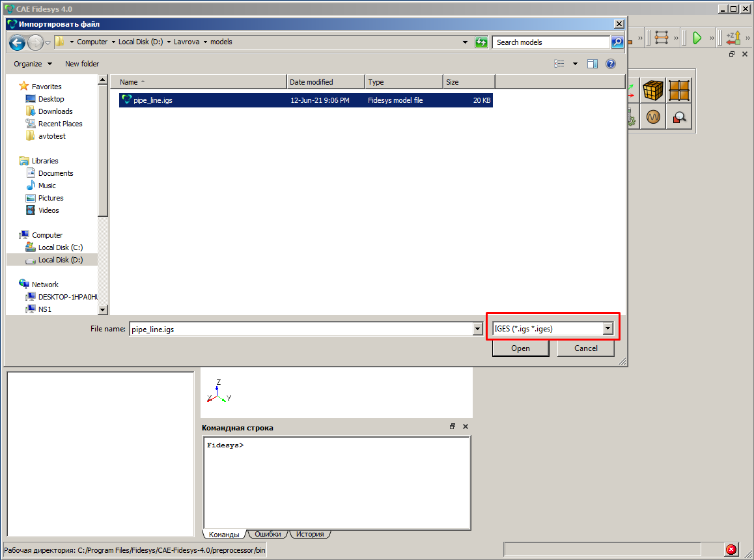This screenshot has height=560, width=754.
Task: Select Pictures library
Action: [51, 198]
